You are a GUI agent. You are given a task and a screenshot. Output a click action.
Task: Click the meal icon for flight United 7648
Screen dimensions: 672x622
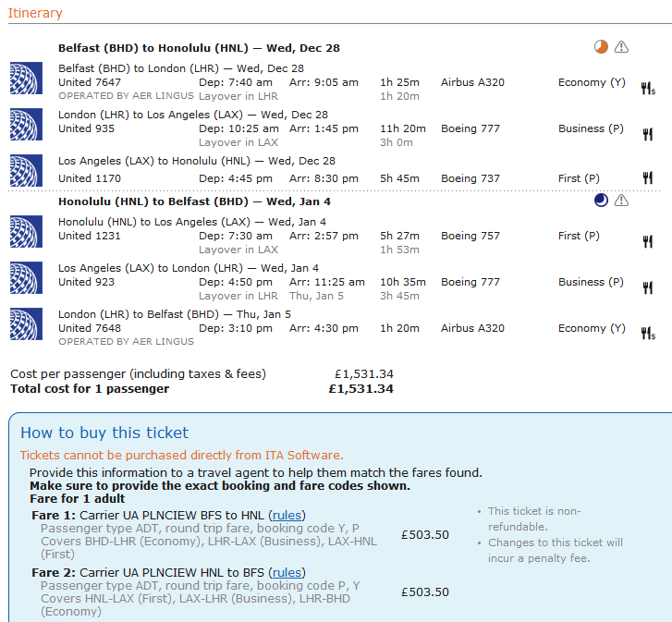tap(648, 334)
